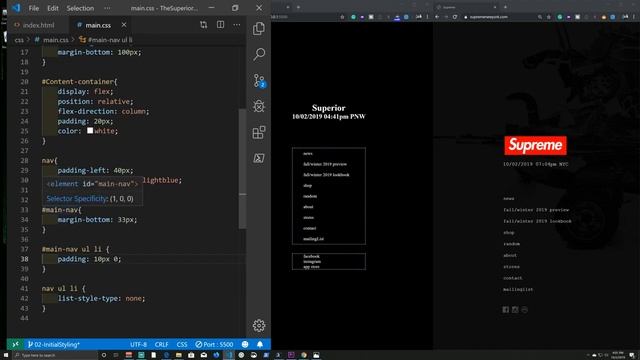Screen dimensions: 640x360
Task: Open fall/winter 2019 lookbook on Supreme page
Action: [x=537, y=221]
